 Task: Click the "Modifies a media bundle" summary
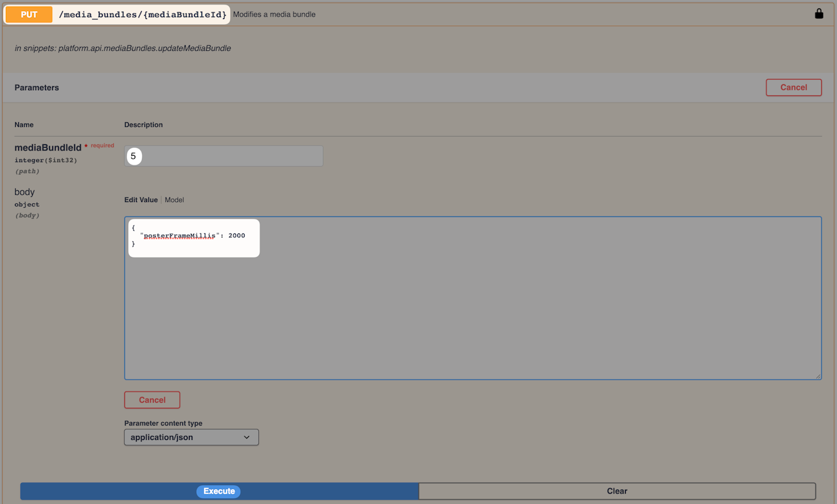(274, 14)
